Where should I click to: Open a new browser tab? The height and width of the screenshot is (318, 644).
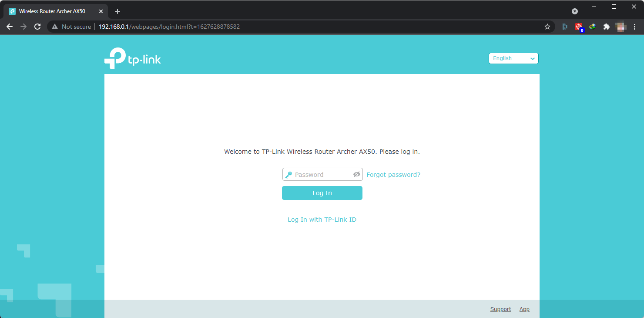click(117, 11)
